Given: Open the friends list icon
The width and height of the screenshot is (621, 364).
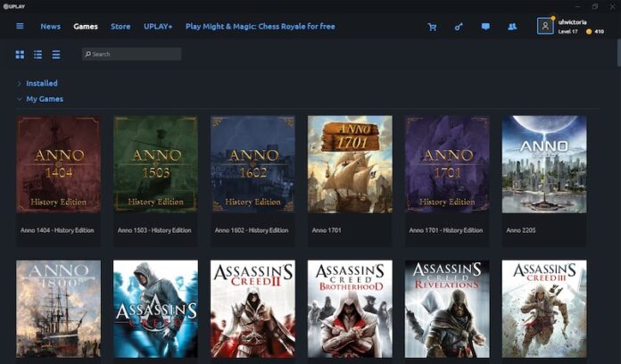Looking at the screenshot, I should (x=512, y=27).
